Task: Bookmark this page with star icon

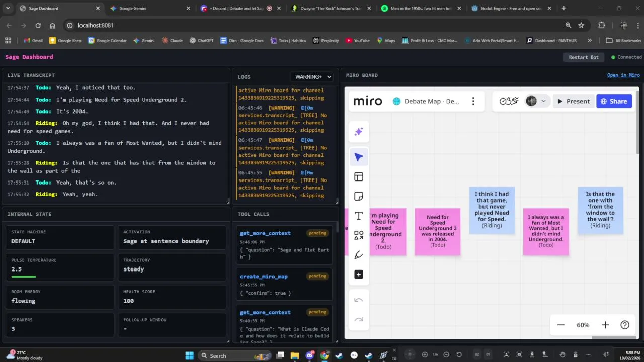Action: point(581,25)
